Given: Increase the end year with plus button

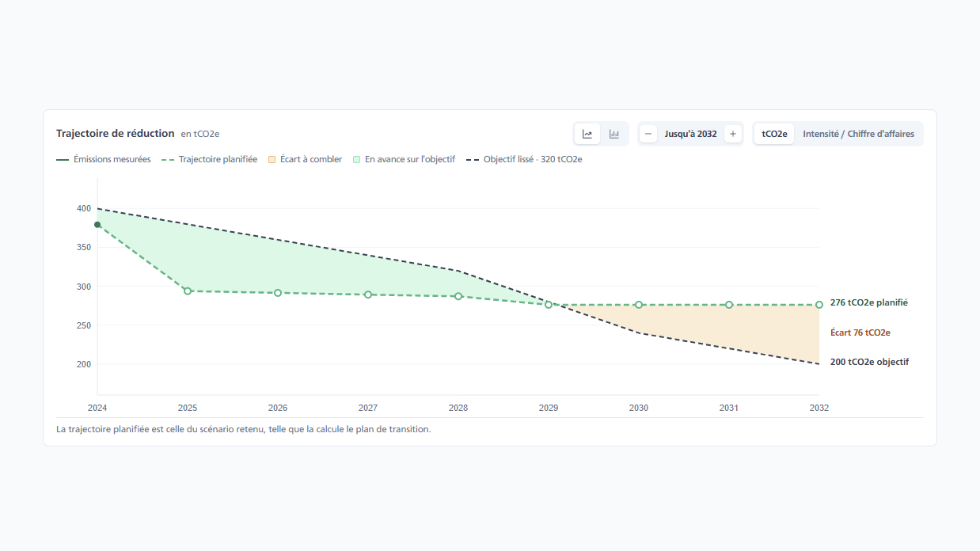Looking at the screenshot, I should pos(733,134).
